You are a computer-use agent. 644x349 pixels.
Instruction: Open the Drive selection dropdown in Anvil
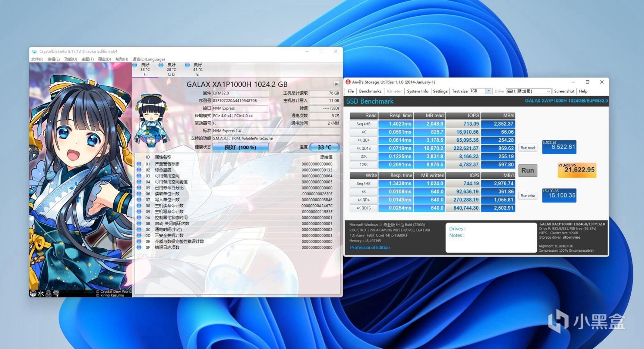tap(548, 91)
